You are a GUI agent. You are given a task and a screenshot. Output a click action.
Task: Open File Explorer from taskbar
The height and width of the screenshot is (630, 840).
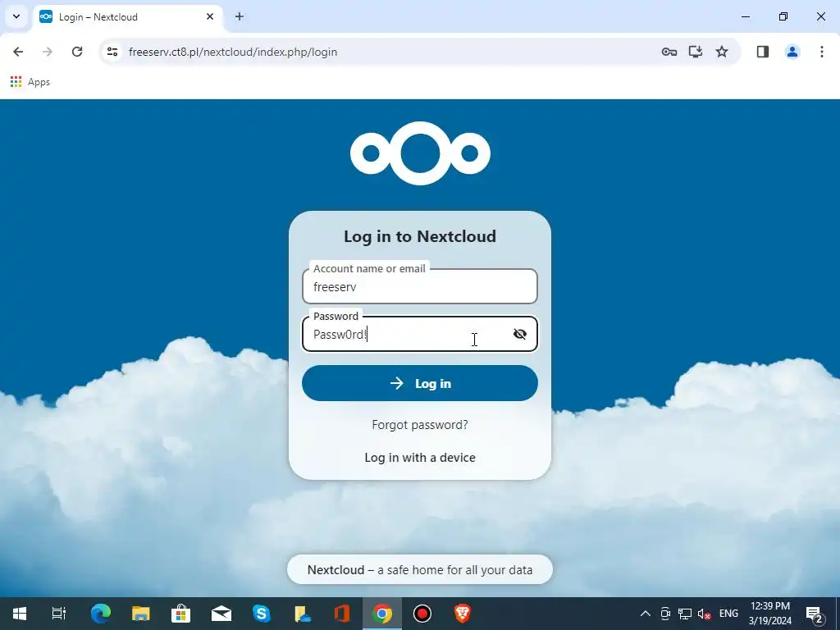pyautogui.click(x=141, y=614)
